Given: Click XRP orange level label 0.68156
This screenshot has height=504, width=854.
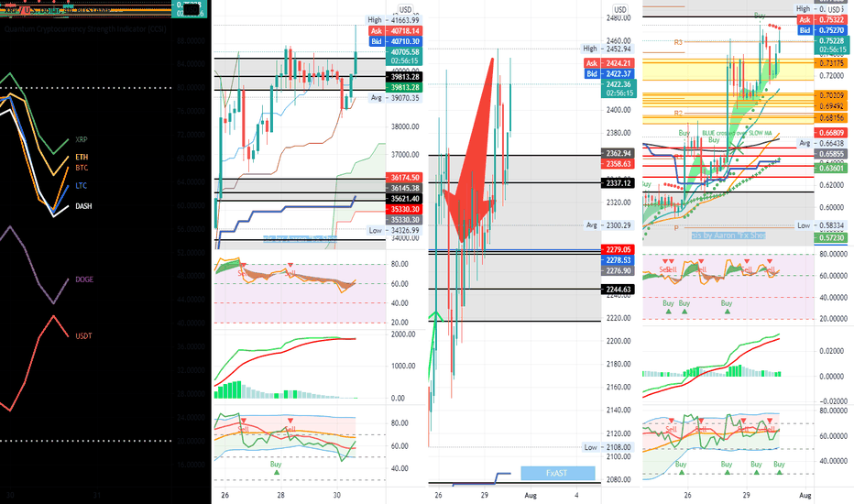Looking at the screenshot, I should [x=831, y=118].
